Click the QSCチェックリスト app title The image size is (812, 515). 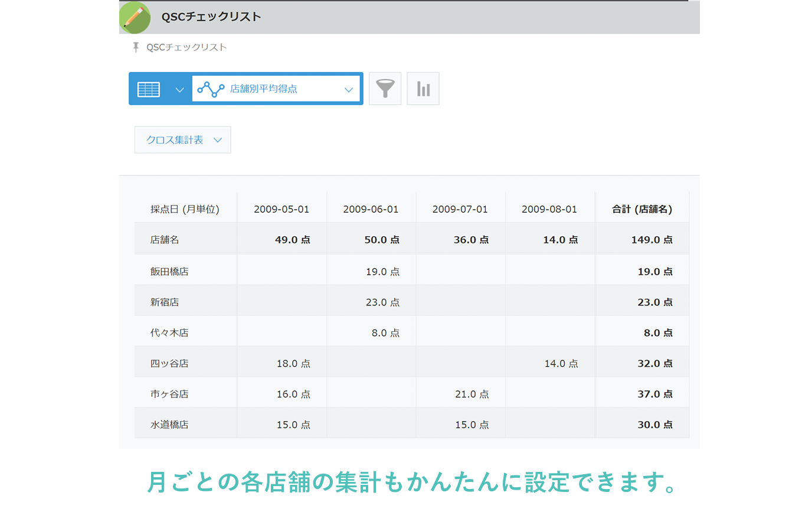(x=211, y=17)
